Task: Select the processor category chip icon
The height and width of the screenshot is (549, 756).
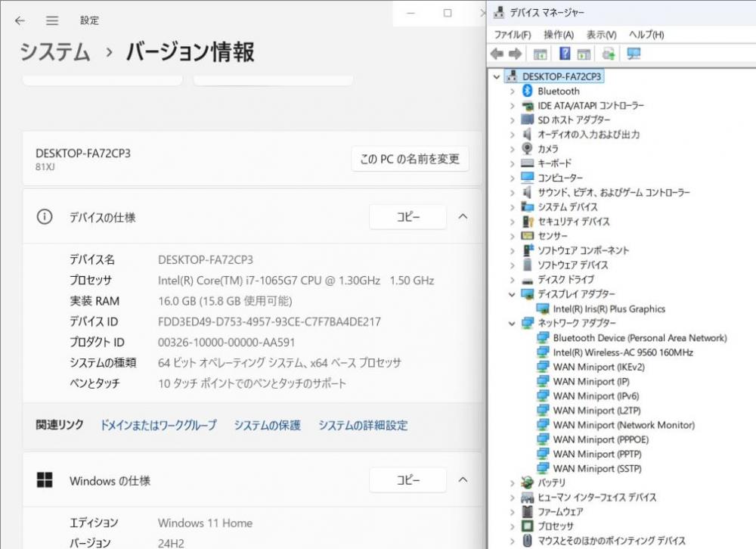Action: coord(528,526)
